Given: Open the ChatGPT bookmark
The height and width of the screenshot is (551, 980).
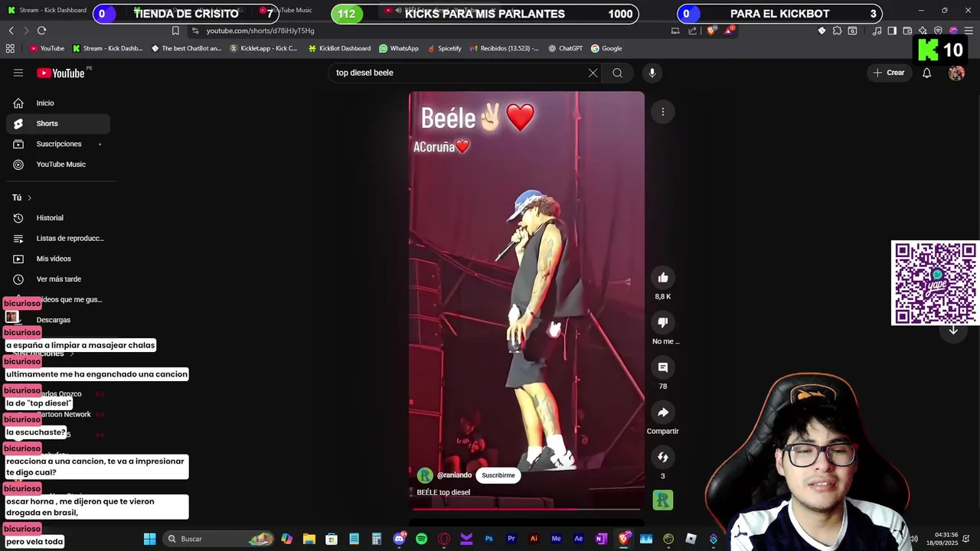Looking at the screenshot, I should pyautogui.click(x=565, y=48).
